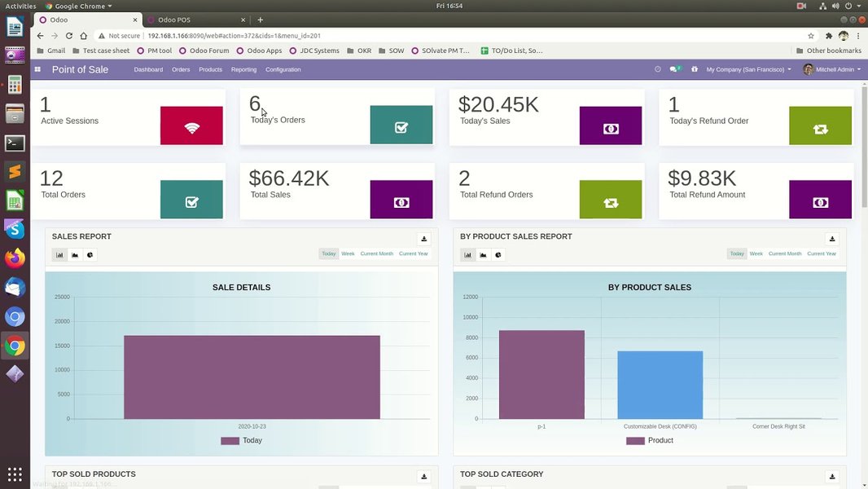Open the conversations message icon in navbar

675,69
